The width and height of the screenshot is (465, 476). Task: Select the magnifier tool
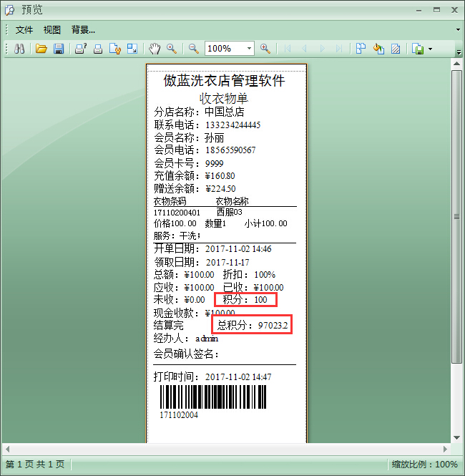point(172,49)
